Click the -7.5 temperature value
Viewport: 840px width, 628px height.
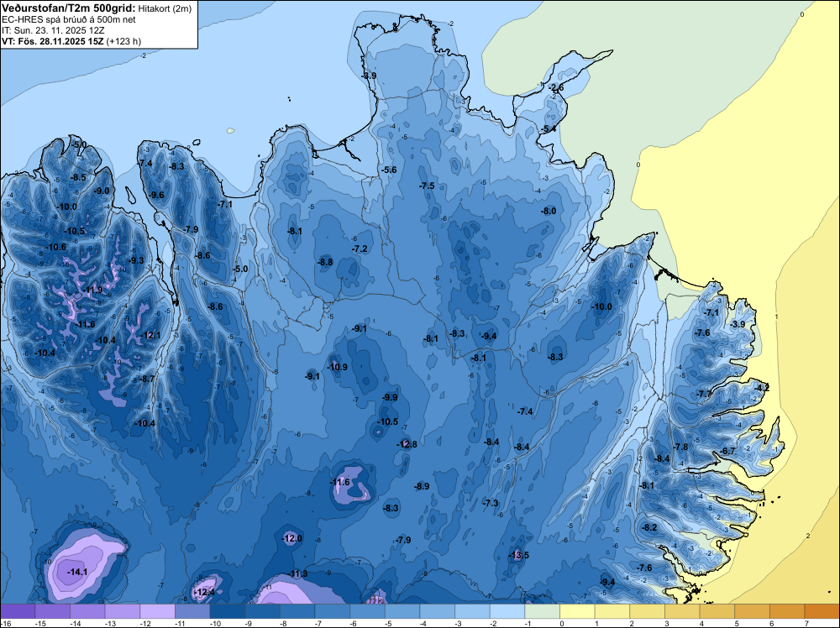coord(427,186)
